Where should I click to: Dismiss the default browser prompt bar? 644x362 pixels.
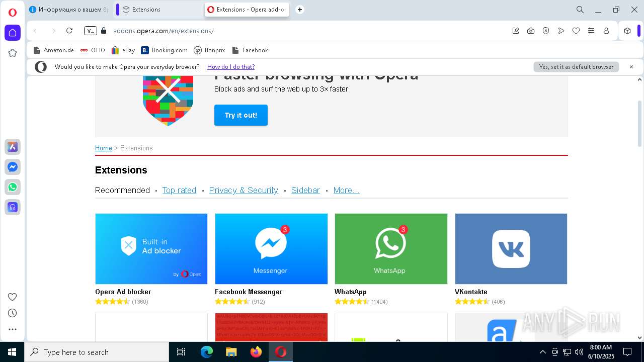[631, 67]
